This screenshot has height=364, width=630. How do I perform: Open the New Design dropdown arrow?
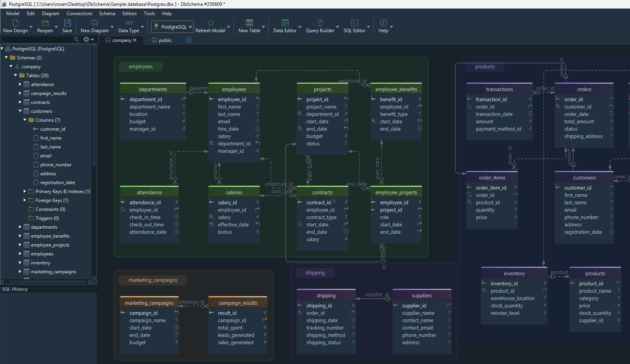click(31, 27)
